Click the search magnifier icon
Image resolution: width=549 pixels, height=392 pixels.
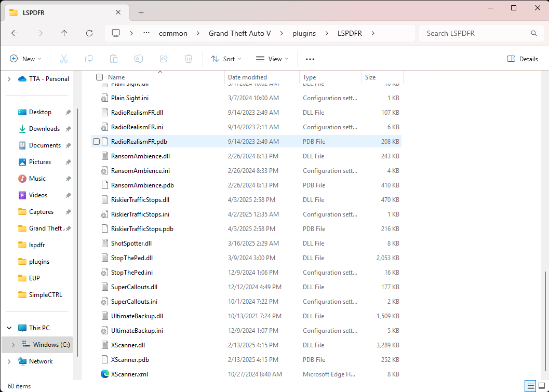[534, 33]
